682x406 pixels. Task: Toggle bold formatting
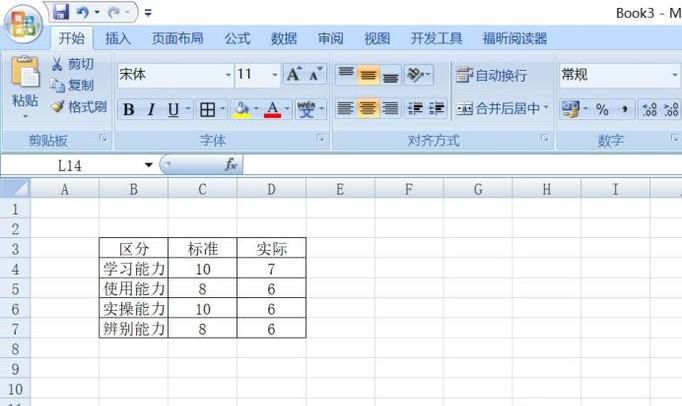[x=128, y=109]
